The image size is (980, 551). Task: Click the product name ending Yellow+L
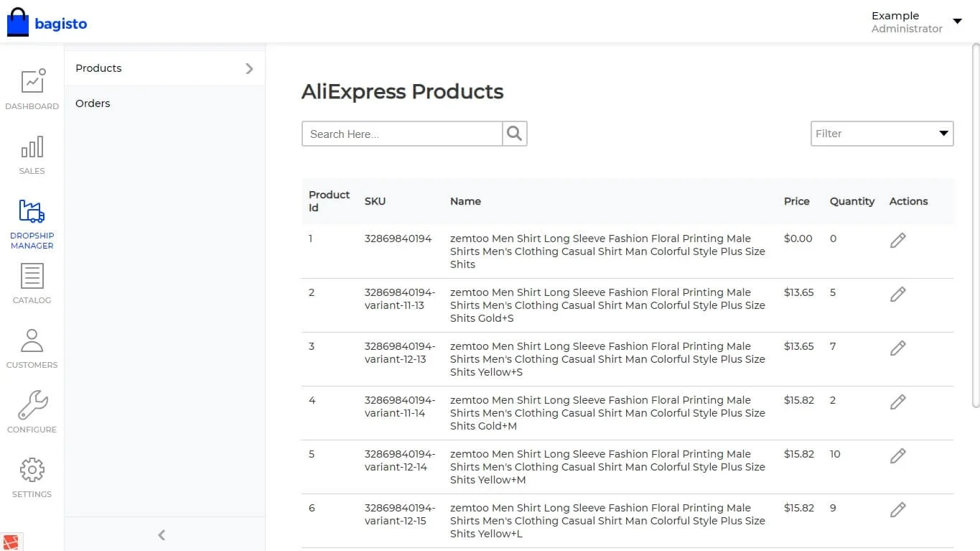607,521
